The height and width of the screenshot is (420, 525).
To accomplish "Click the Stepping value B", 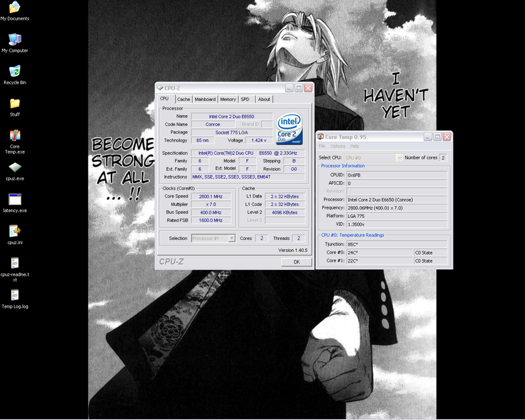I will [x=294, y=161].
